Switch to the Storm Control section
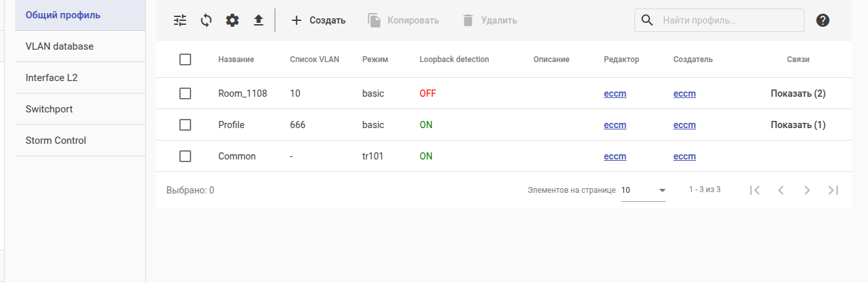 pyautogui.click(x=56, y=141)
